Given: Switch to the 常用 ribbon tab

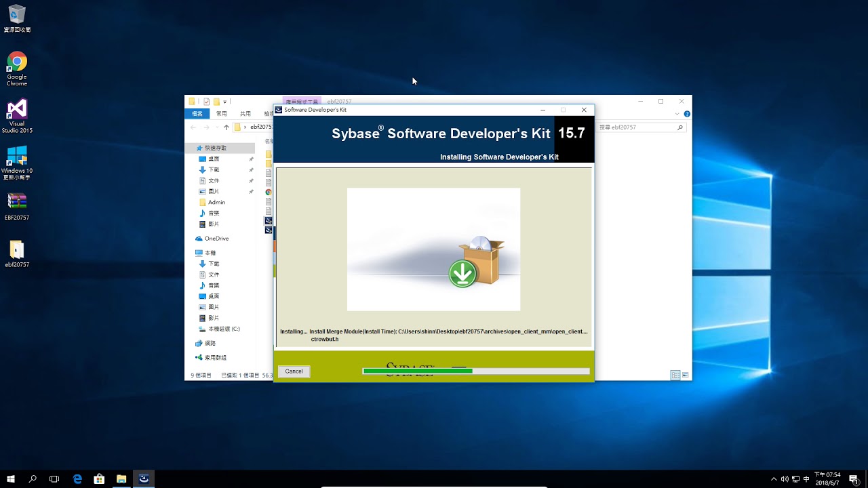Looking at the screenshot, I should tap(222, 114).
